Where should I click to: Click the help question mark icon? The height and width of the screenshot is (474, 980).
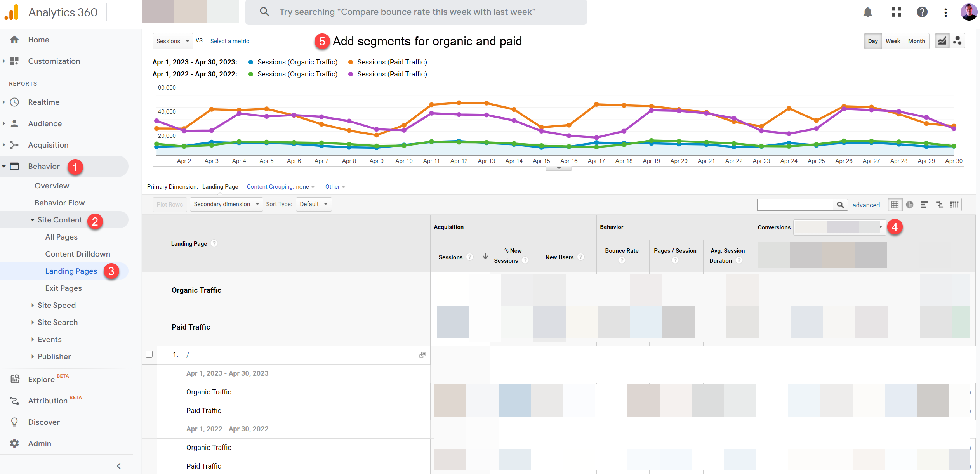pyautogui.click(x=922, y=12)
